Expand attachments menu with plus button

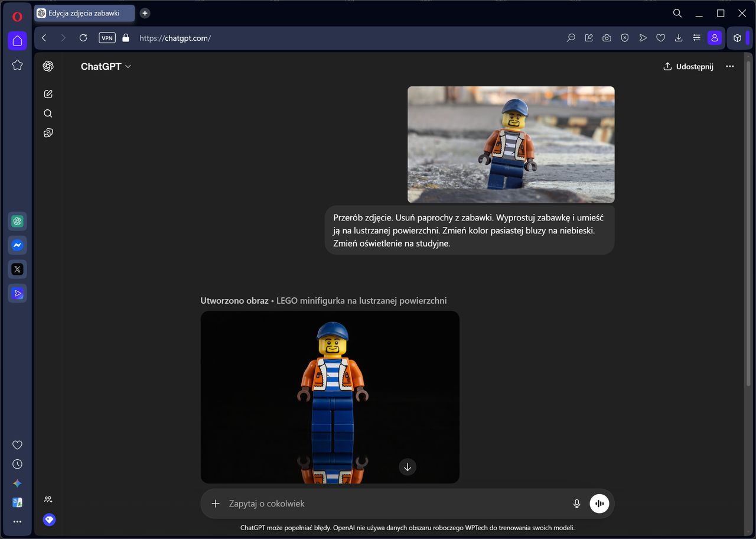click(x=216, y=504)
